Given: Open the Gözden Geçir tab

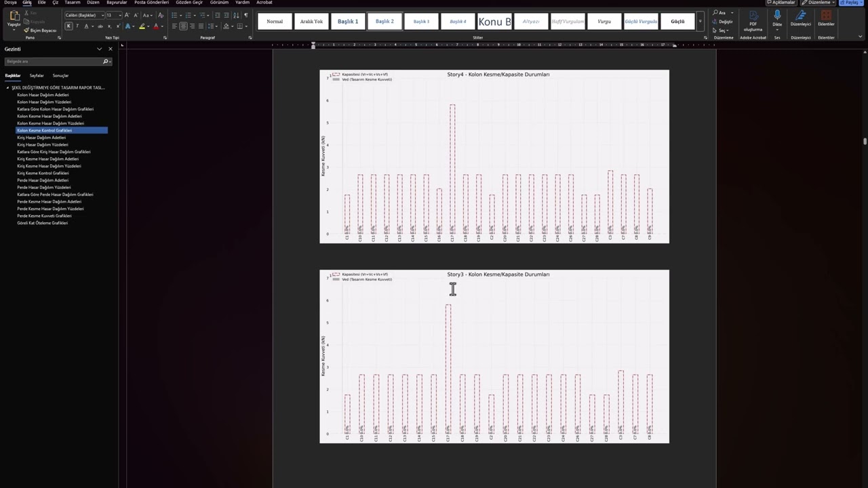Looking at the screenshot, I should click(x=189, y=3).
